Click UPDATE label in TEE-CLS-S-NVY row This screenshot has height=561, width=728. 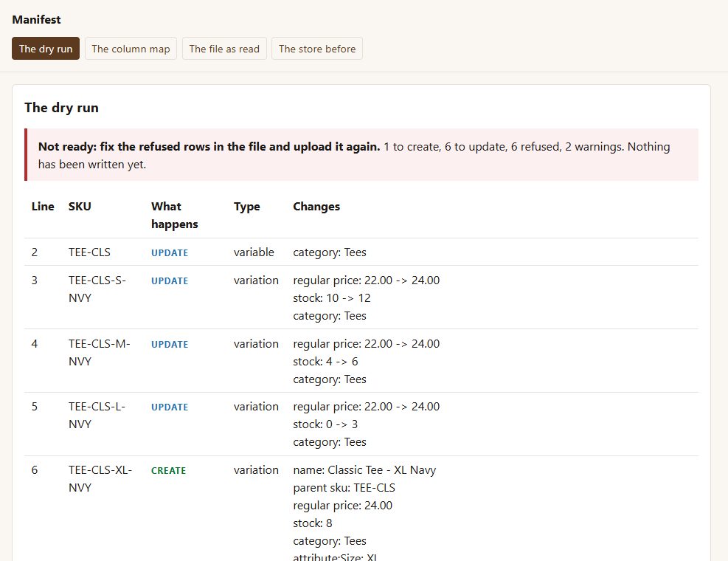click(170, 280)
